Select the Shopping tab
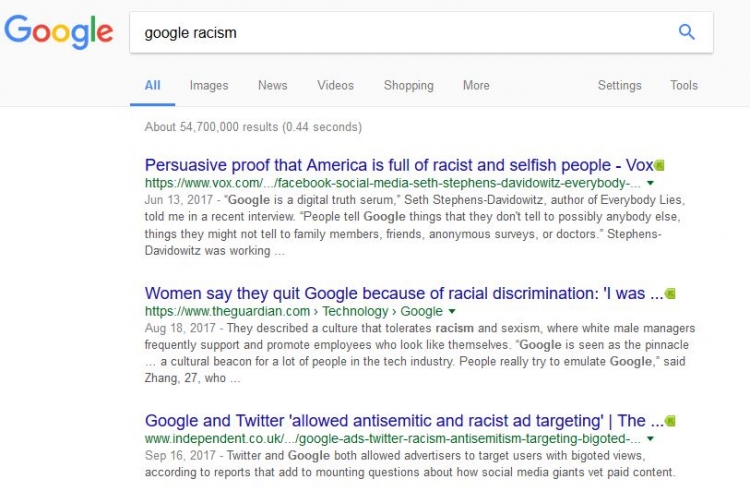The width and height of the screenshot is (750, 491). (x=408, y=86)
